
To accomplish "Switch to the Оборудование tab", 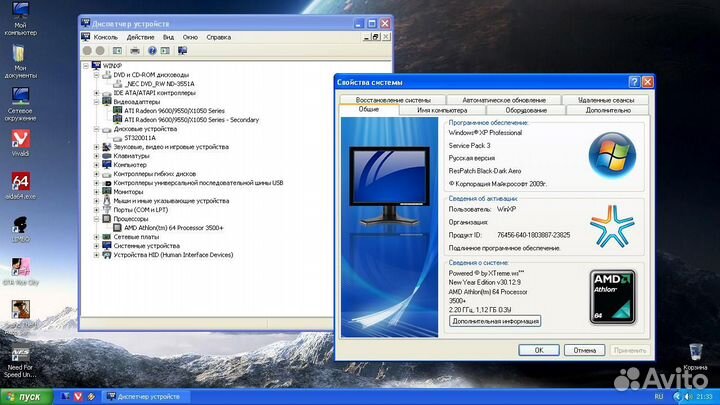I will pos(526,110).
